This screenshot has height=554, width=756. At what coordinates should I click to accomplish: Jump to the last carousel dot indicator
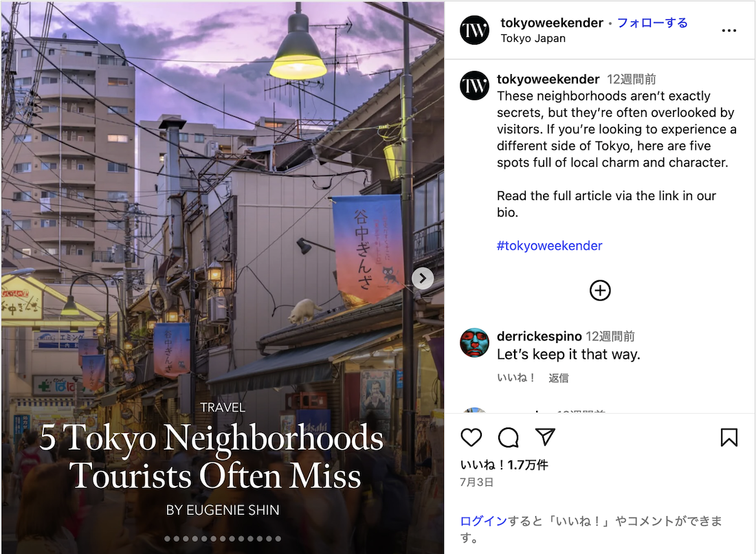pyautogui.click(x=278, y=539)
